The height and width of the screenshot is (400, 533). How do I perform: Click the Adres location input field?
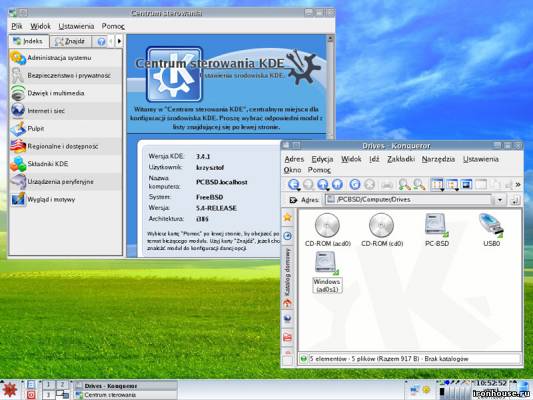[409, 200]
